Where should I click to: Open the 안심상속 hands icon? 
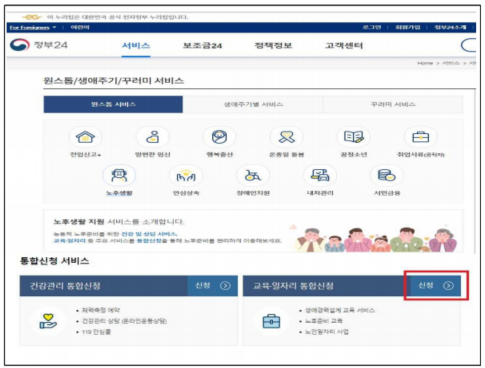tap(186, 175)
